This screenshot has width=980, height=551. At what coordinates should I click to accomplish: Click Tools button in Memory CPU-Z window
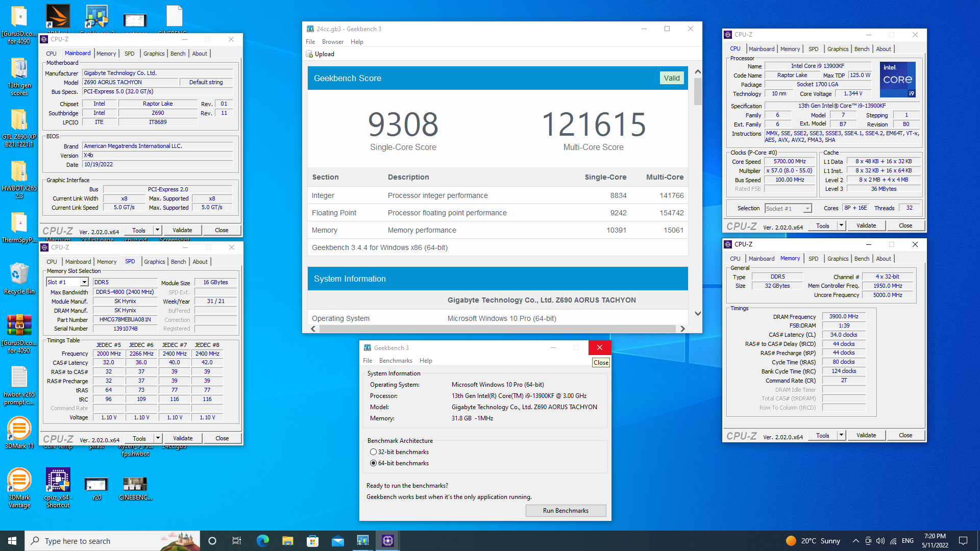point(823,435)
